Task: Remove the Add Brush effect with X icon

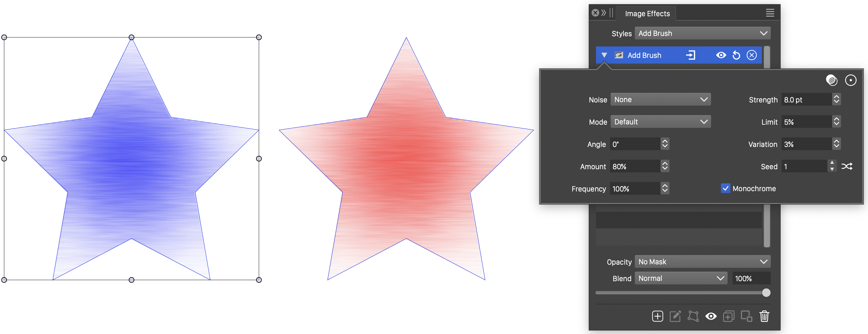Action: click(751, 55)
